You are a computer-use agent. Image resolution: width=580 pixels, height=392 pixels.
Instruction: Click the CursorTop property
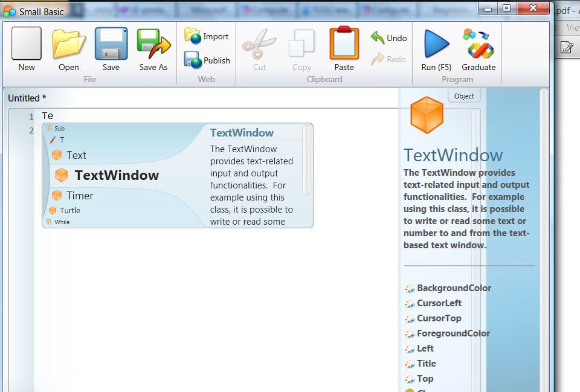433,318
